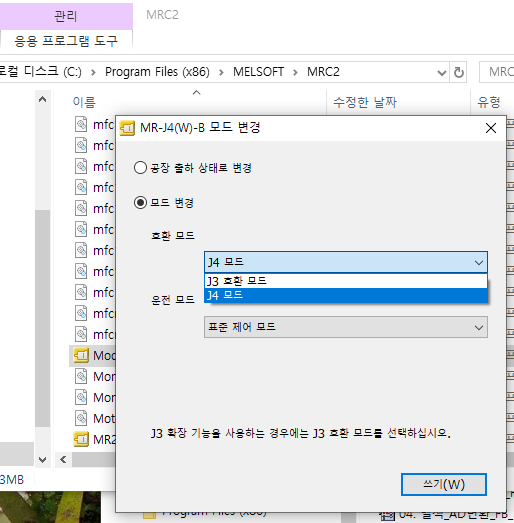Image resolution: width=514 pixels, height=523 pixels.
Task: Click the MR-J4(W)-B dialog title icon
Action: coord(127,128)
